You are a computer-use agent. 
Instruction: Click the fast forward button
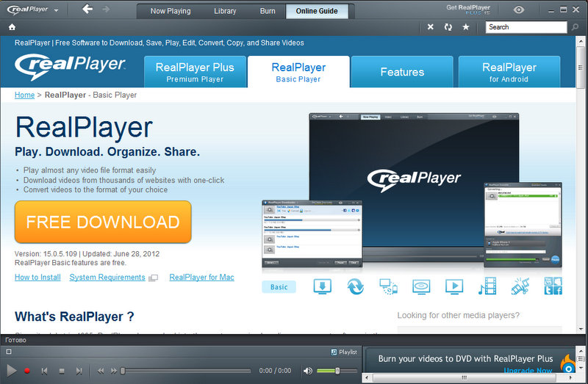click(113, 372)
